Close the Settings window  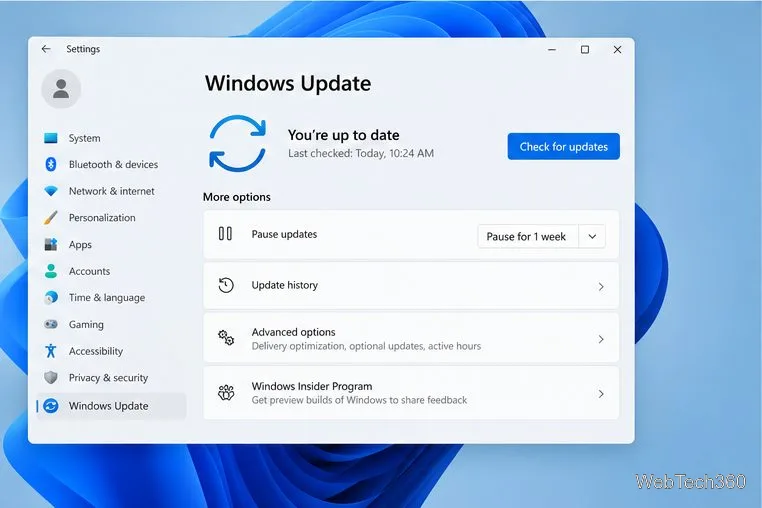click(617, 49)
